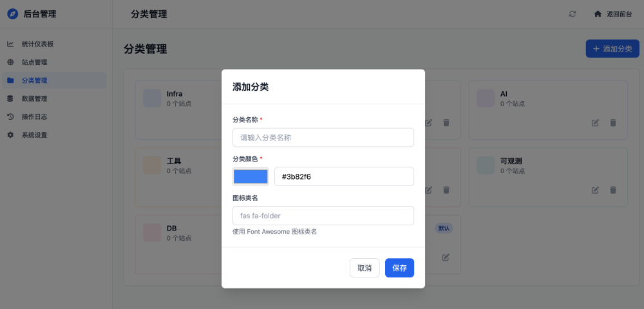Click 0 个站点 under AI
644x309 pixels.
[x=513, y=104]
